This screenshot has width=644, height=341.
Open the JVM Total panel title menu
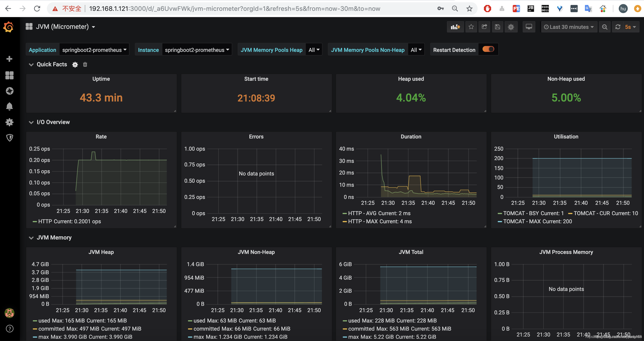tap(411, 252)
